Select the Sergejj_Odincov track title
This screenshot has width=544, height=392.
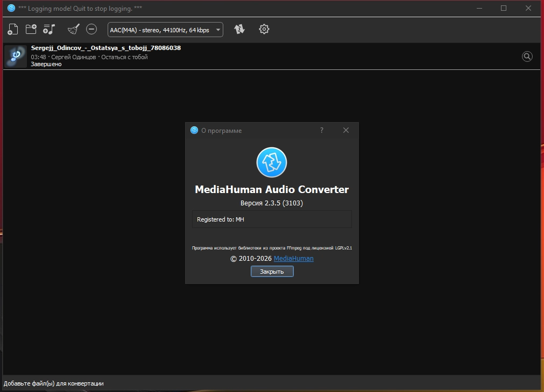pos(105,48)
